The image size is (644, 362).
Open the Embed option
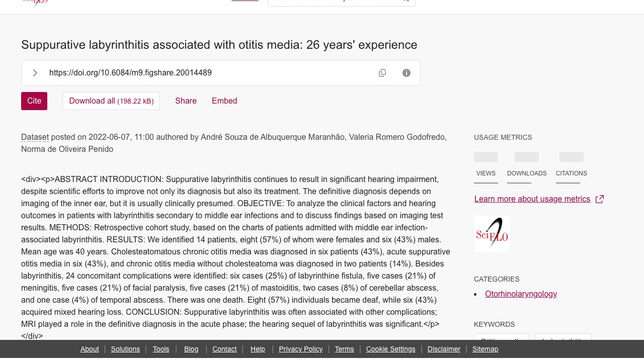point(224,101)
